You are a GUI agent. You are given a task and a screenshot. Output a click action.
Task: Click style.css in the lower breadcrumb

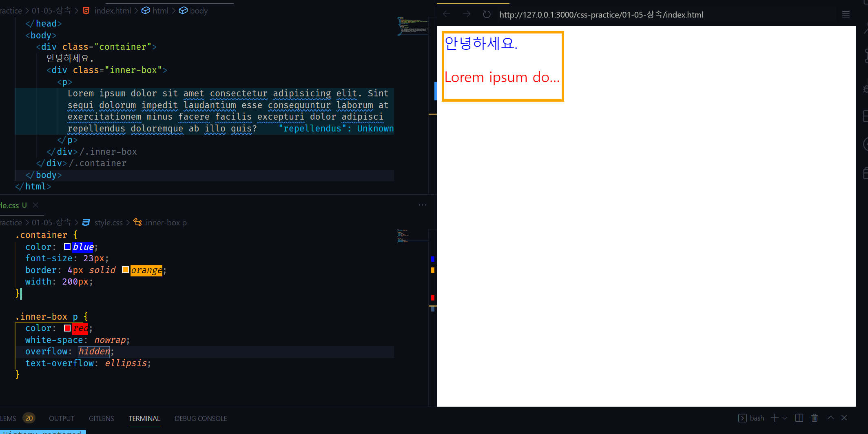pyautogui.click(x=108, y=223)
